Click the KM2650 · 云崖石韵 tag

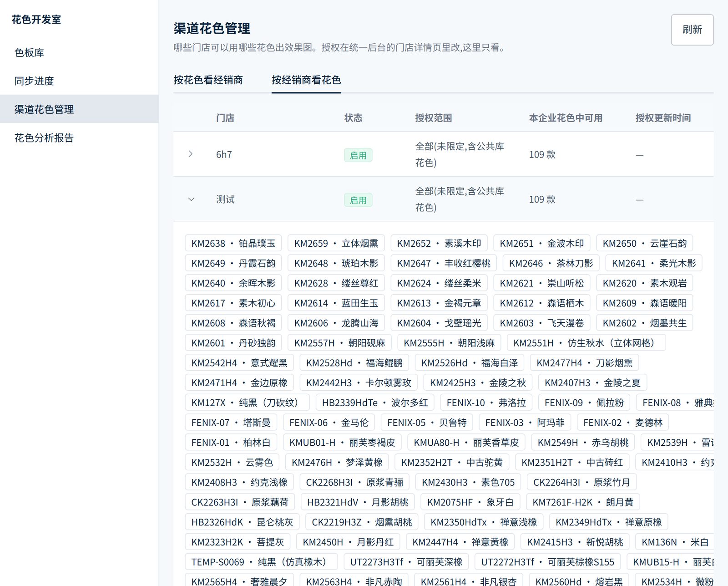645,243
